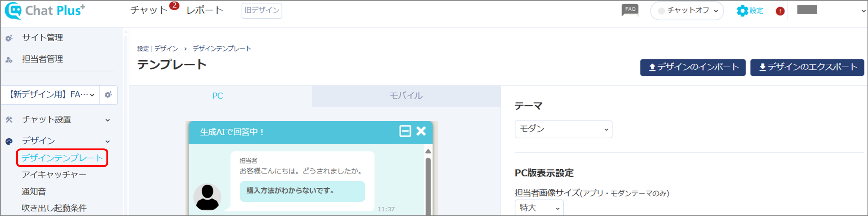Switch to the モバイル tab
Image resolution: width=868 pixels, height=216 pixels.
click(406, 96)
